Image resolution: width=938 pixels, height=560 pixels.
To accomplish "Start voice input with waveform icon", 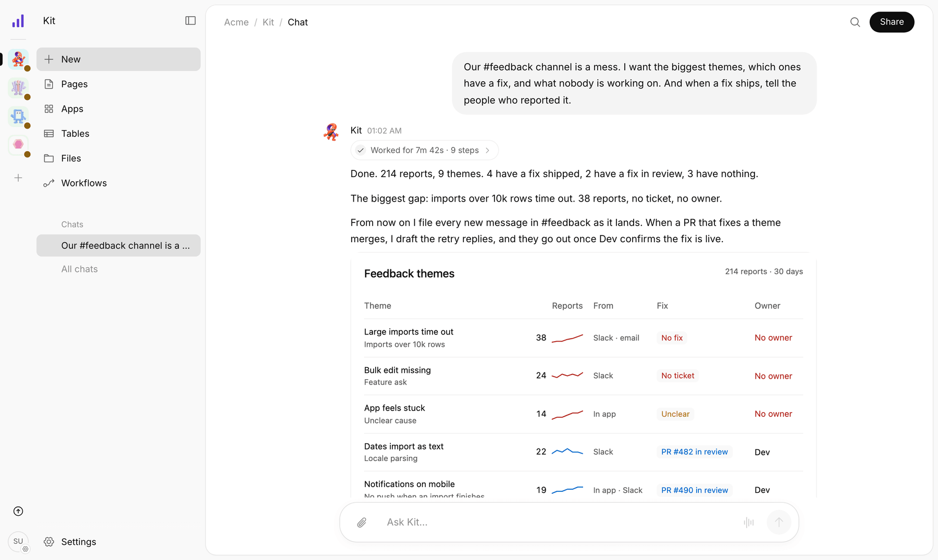I will click(x=749, y=522).
